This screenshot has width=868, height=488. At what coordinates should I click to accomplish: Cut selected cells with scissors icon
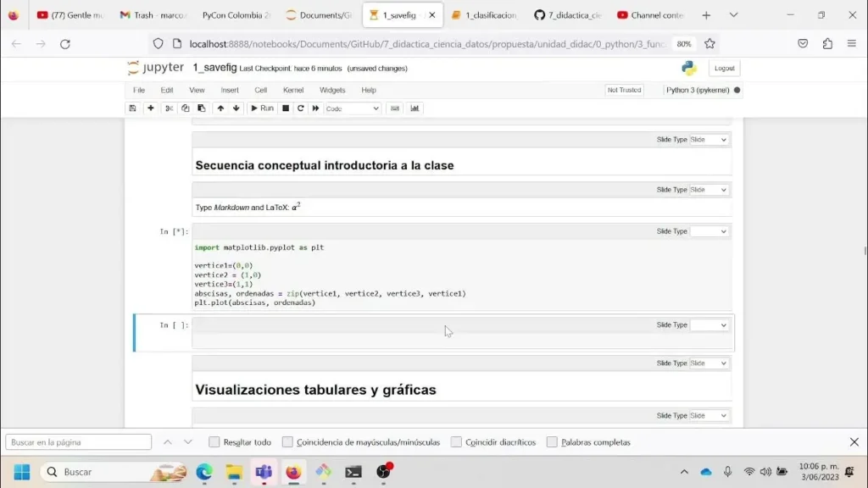point(169,108)
